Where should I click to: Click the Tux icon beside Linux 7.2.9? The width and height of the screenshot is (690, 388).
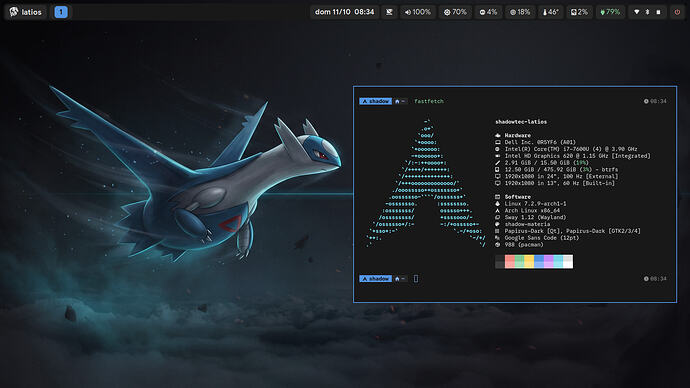tap(498, 204)
